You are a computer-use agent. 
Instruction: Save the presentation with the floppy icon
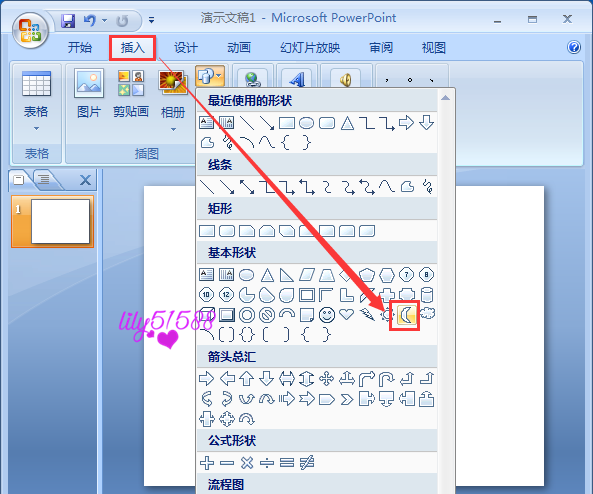coord(68,20)
